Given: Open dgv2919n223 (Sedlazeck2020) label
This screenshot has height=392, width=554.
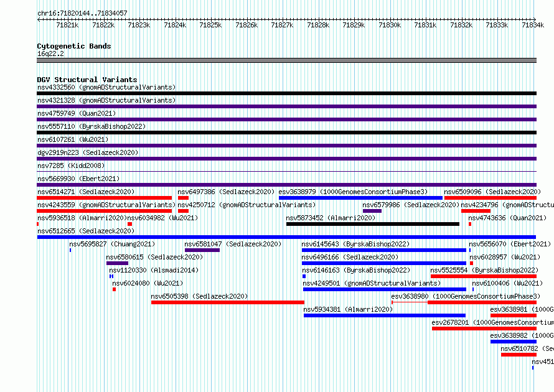Looking at the screenshot, I should [x=88, y=152].
